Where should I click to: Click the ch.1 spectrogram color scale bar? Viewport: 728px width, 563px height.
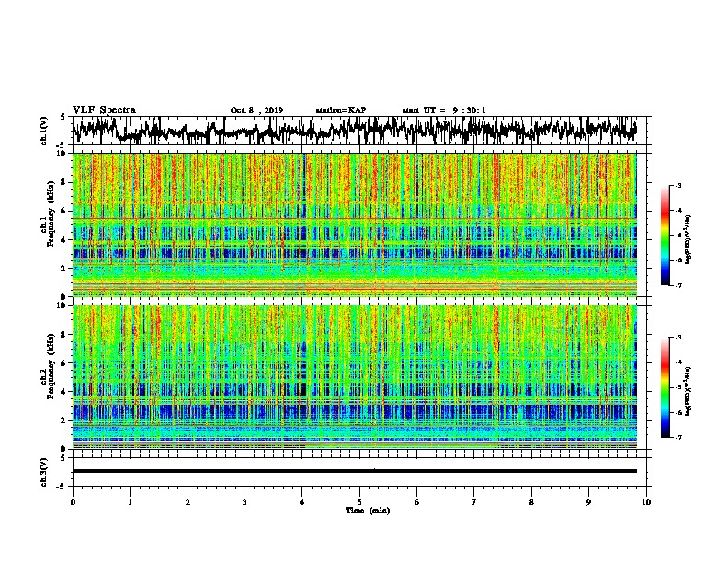665,236
